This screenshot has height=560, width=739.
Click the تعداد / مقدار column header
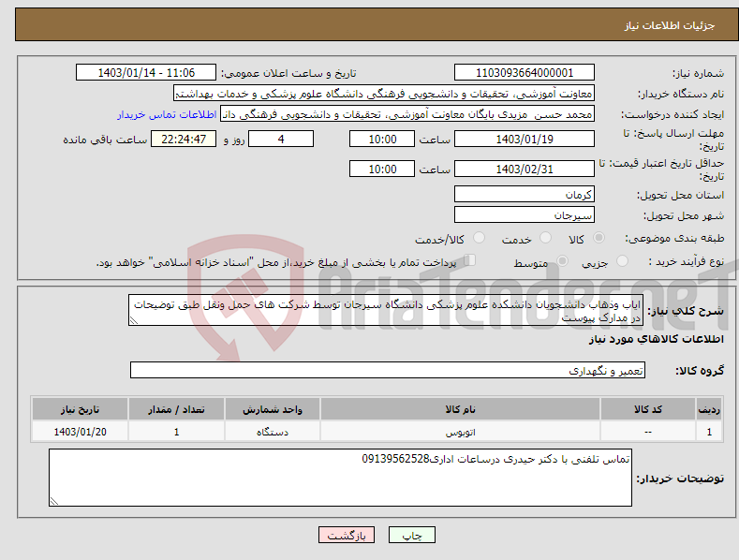pos(176,409)
